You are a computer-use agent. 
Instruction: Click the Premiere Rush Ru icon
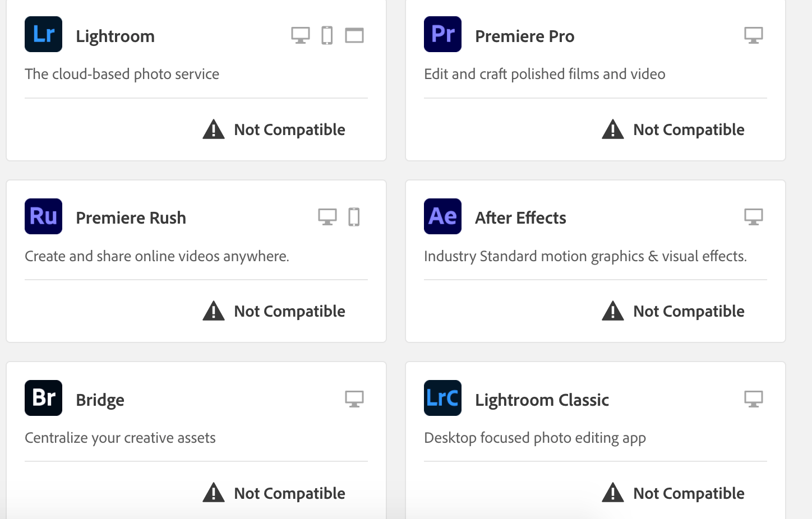click(43, 216)
